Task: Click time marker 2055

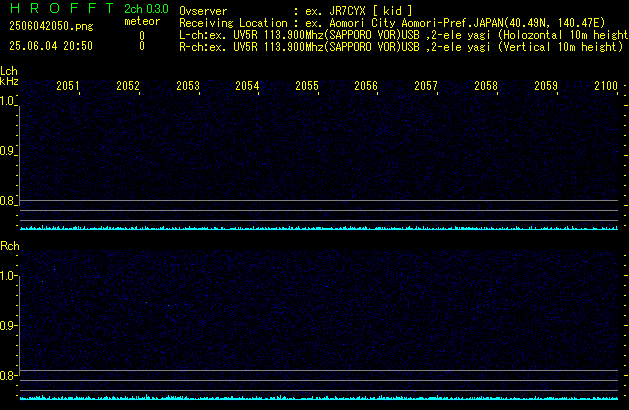Action: click(307, 86)
